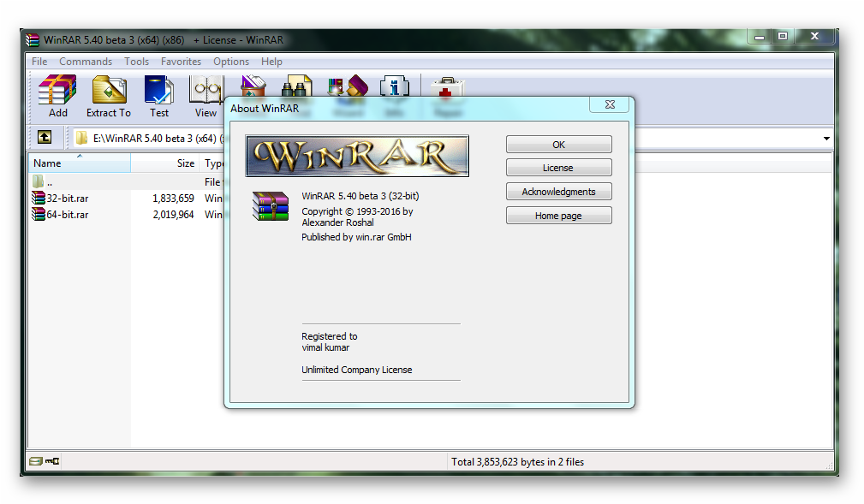Click the View file toolbar icon
This screenshot has height=504, width=864.
(x=206, y=90)
